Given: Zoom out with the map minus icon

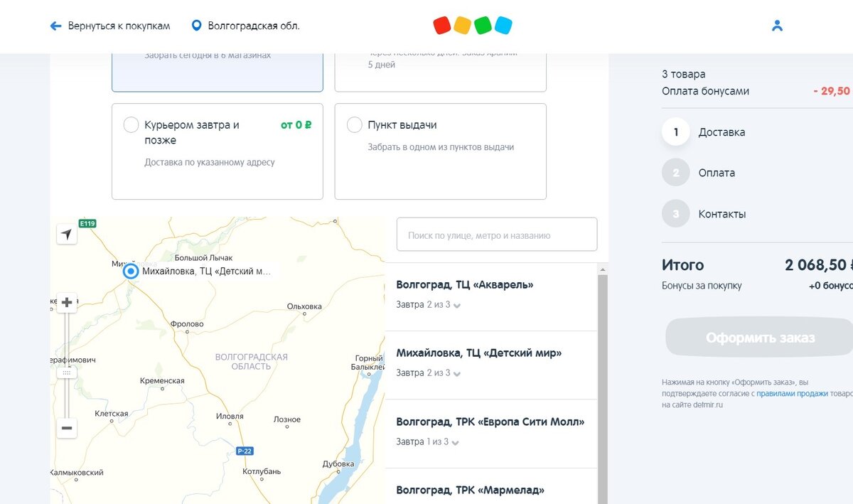Looking at the screenshot, I should pyautogui.click(x=65, y=428).
